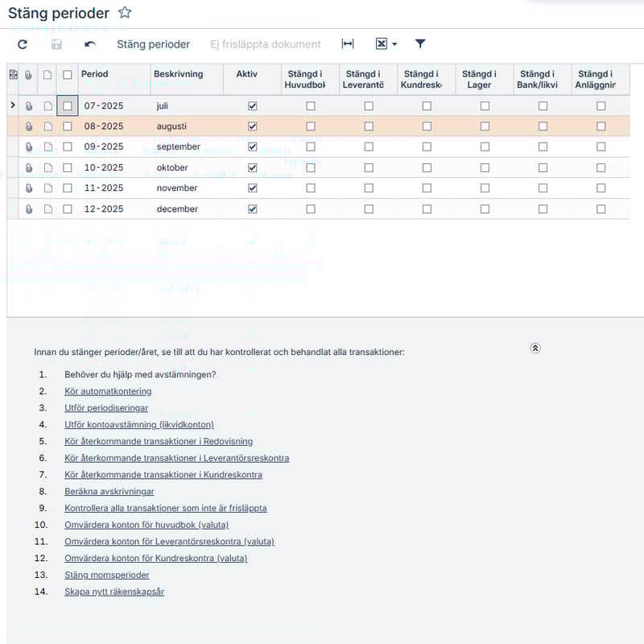Open the Kör automatkontering link

coord(108,391)
